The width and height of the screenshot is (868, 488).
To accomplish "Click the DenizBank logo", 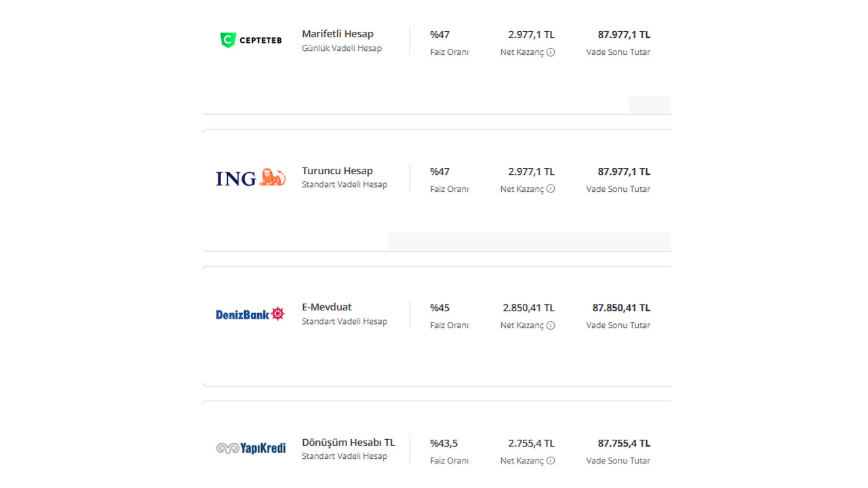I will coord(250,314).
